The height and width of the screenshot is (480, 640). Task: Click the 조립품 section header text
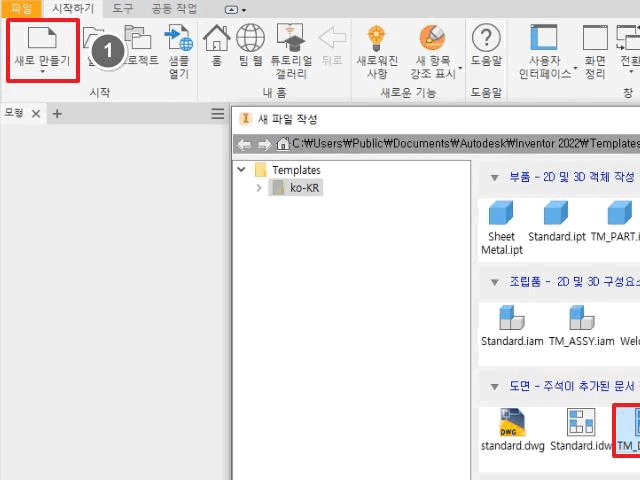click(x=575, y=282)
